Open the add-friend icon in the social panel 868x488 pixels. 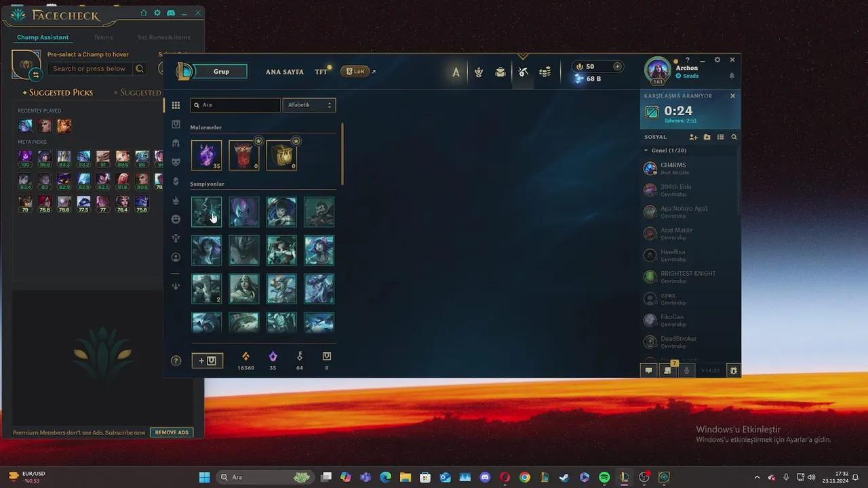(693, 137)
